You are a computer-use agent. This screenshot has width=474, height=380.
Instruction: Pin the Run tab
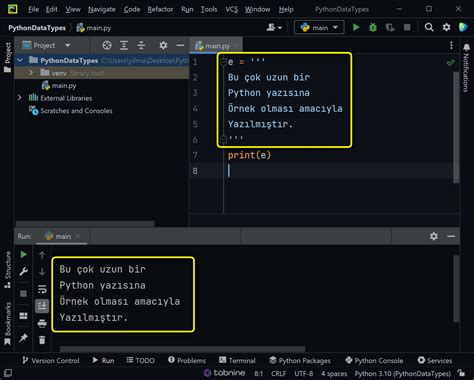(23, 338)
